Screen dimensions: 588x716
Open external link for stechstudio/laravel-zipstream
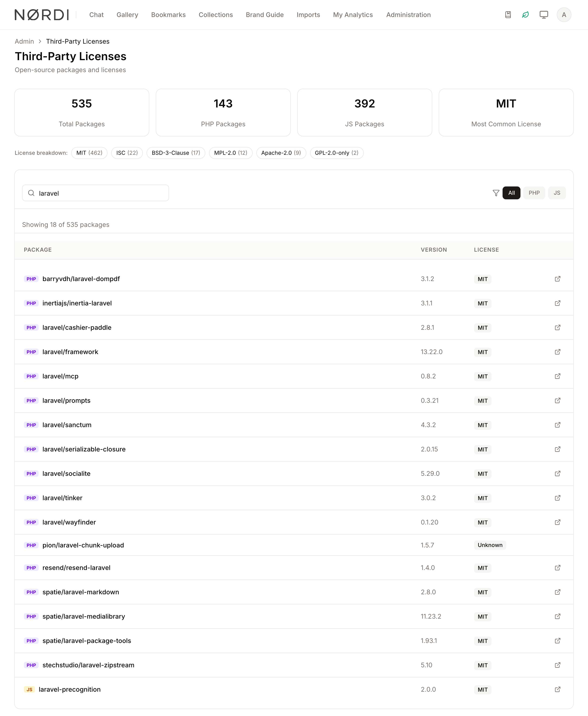coord(557,665)
